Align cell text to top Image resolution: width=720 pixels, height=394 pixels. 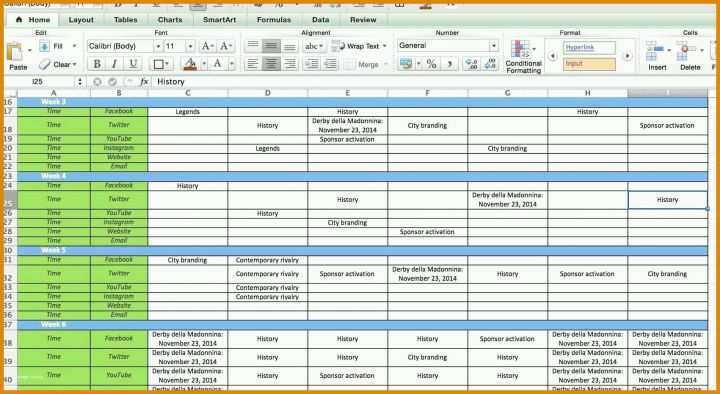(x=253, y=46)
